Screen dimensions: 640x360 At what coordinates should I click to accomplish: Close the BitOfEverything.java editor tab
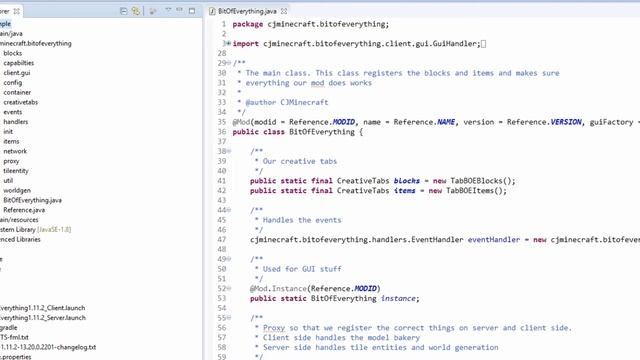click(284, 11)
